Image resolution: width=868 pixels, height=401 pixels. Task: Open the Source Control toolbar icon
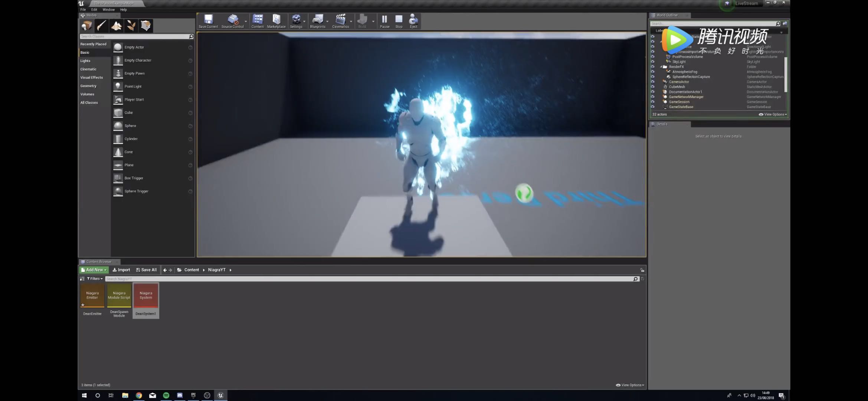point(233,19)
